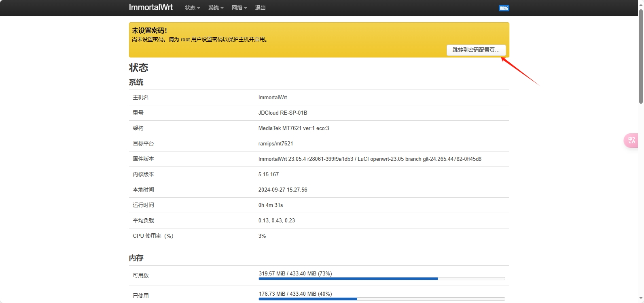Click the blue 刷新 refresh badge
Screen dimensions: 644x303
[504, 8]
